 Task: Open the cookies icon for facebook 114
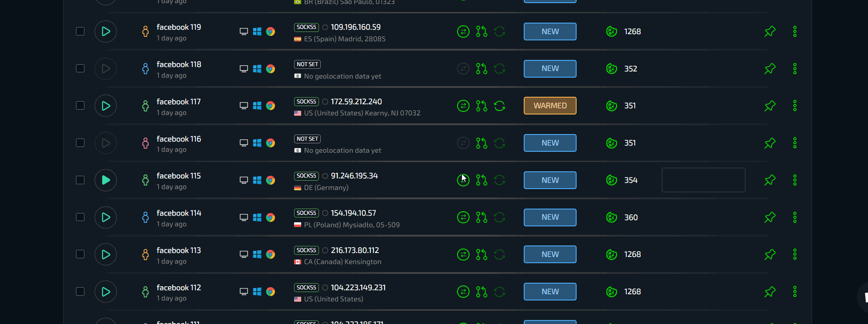click(x=612, y=217)
